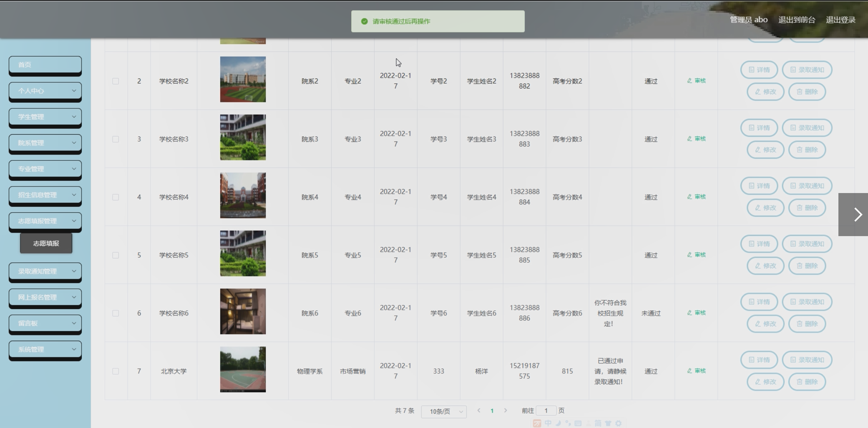868x428 pixels.
Task: Check the checkbox for row 2
Action: pos(116,81)
